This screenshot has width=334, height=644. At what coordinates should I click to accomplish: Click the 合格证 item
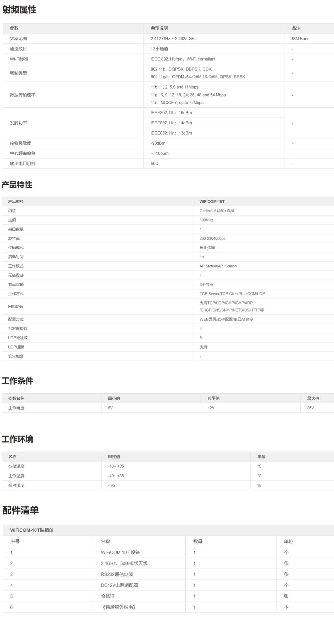tap(108, 596)
